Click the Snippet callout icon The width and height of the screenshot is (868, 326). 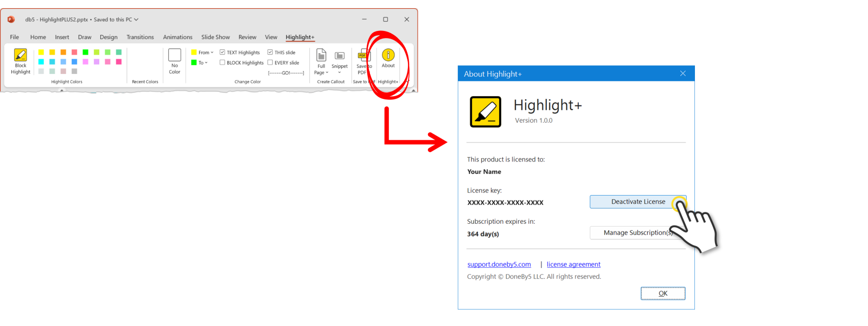pyautogui.click(x=340, y=56)
